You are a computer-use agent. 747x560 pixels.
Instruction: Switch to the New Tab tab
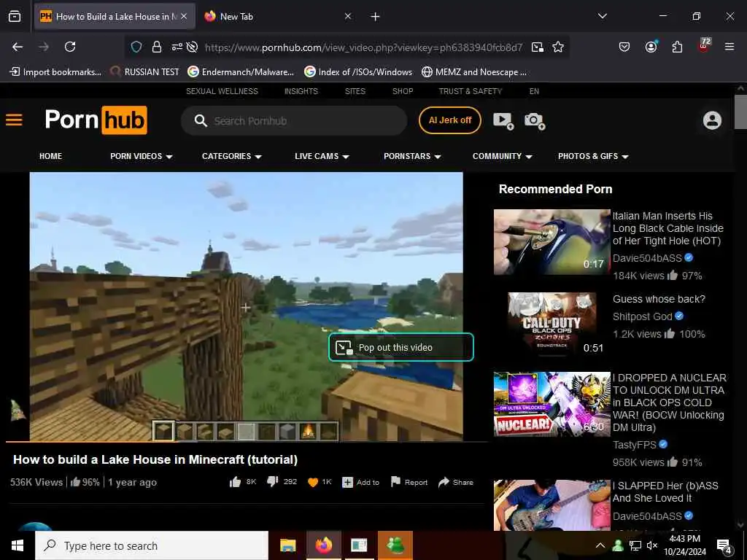pyautogui.click(x=279, y=17)
